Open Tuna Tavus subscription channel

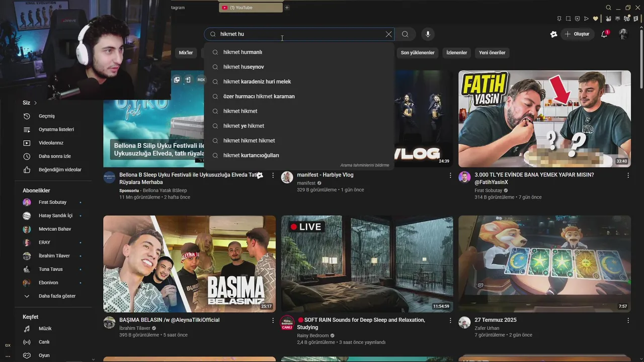coord(53,269)
